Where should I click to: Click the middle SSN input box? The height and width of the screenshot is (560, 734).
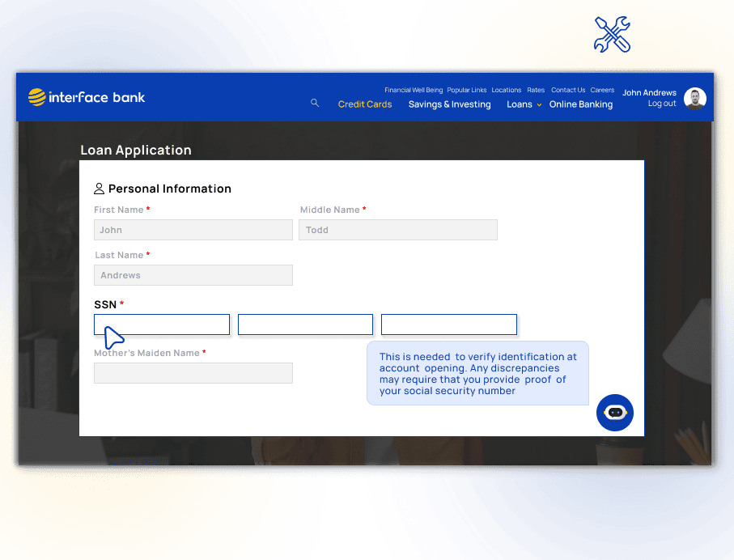pyautogui.click(x=305, y=325)
